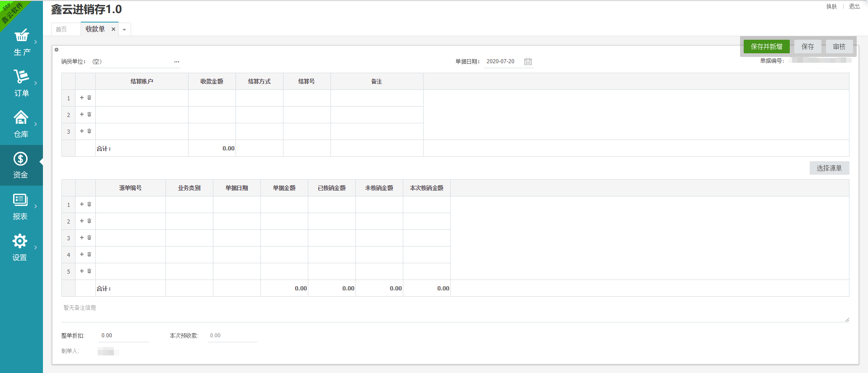Screen dimensions: 868x373
Task: Click the small gear icon above 销货单位
Action: pos(57,50)
